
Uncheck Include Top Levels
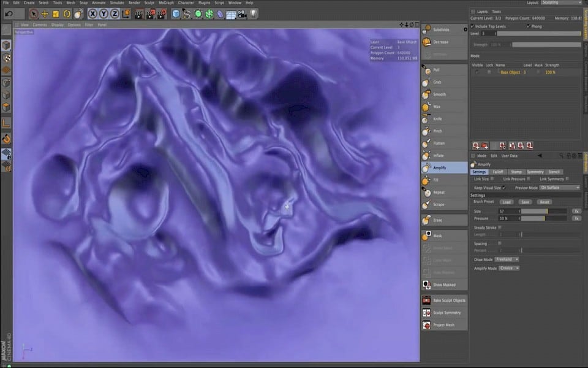pos(472,26)
